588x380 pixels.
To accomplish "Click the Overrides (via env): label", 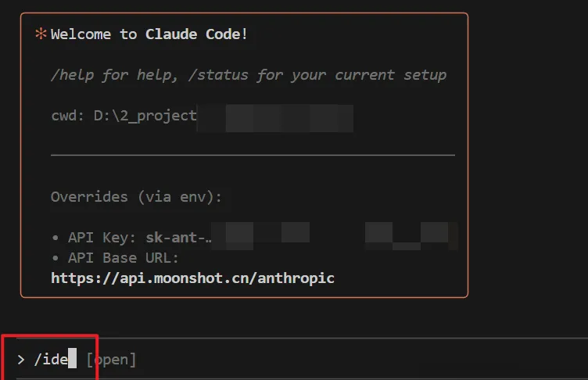I will 136,197.
